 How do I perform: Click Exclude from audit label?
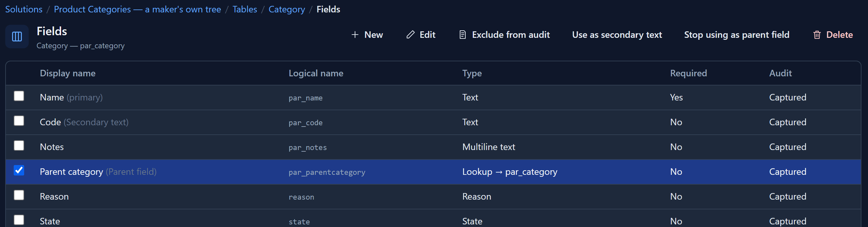coord(511,35)
